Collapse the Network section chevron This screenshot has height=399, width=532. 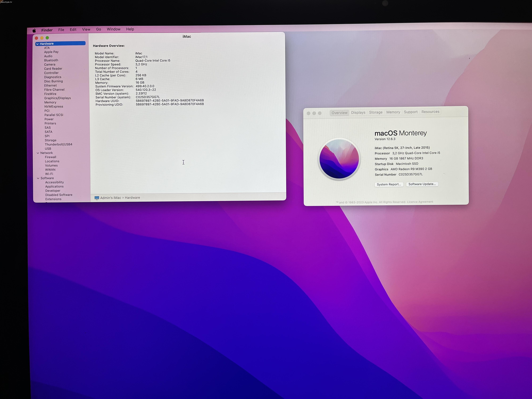click(38, 153)
